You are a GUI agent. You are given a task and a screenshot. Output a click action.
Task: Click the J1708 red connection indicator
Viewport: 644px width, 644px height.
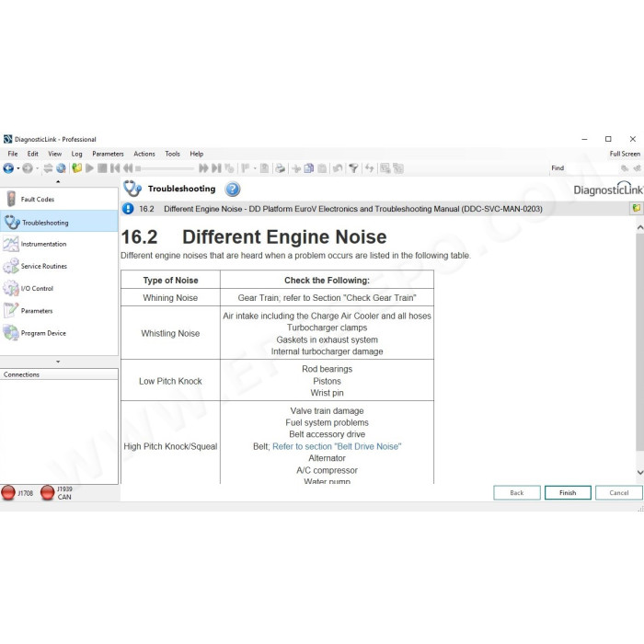click(8, 492)
